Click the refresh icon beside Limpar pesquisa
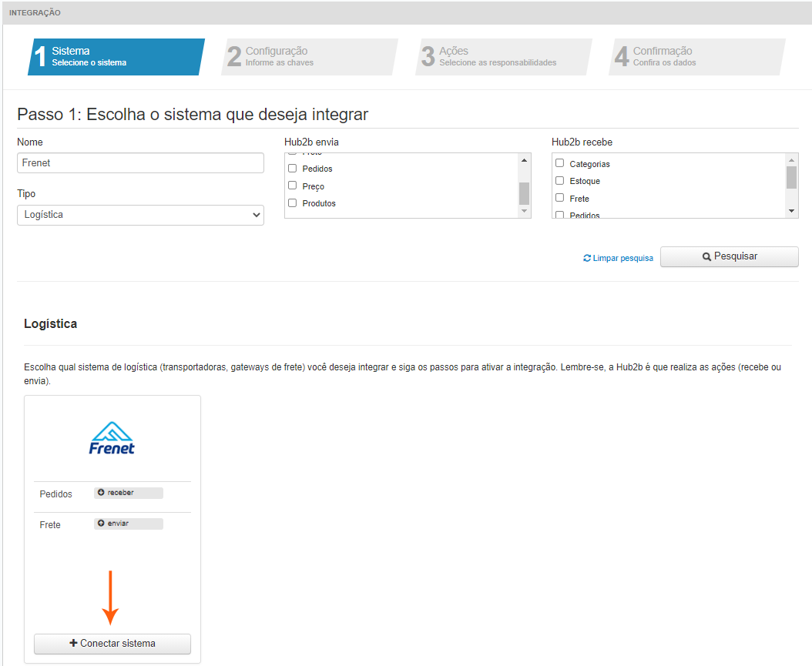The image size is (812, 666). (x=587, y=259)
